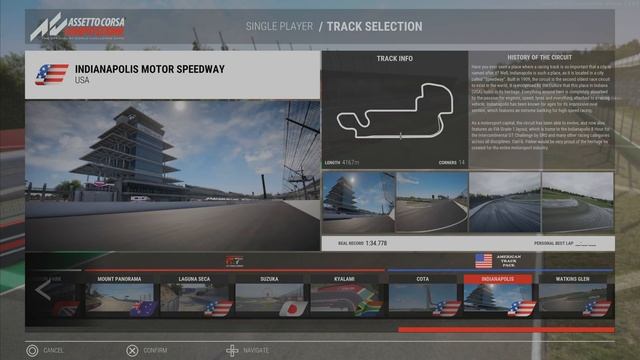Select the Mount Panorama track tile

tap(119, 296)
